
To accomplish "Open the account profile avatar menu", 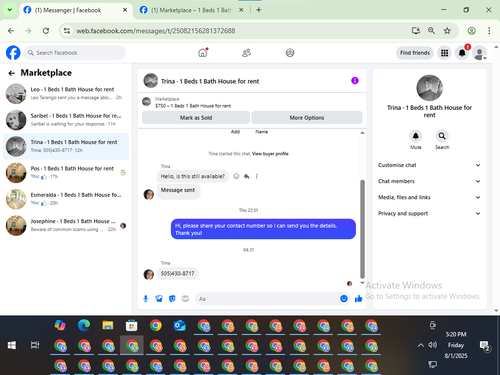I will point(480,53).
